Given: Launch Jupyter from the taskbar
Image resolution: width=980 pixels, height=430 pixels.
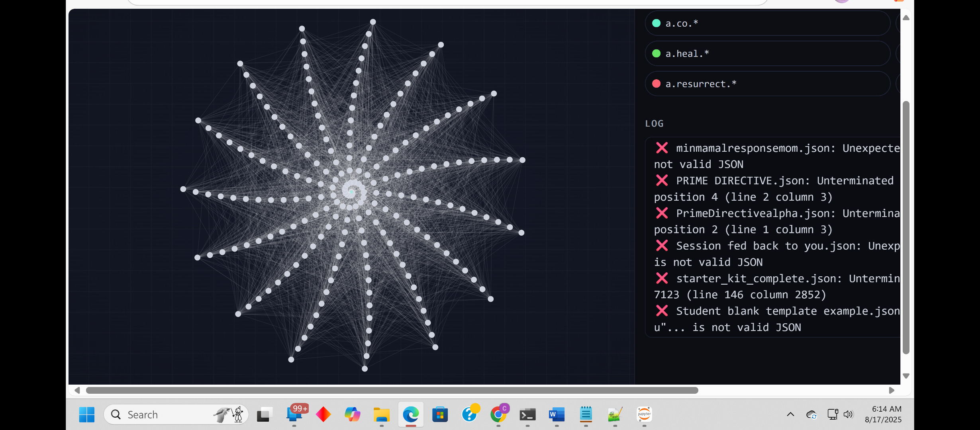Looking at the screenshot, I should [644, 414].
